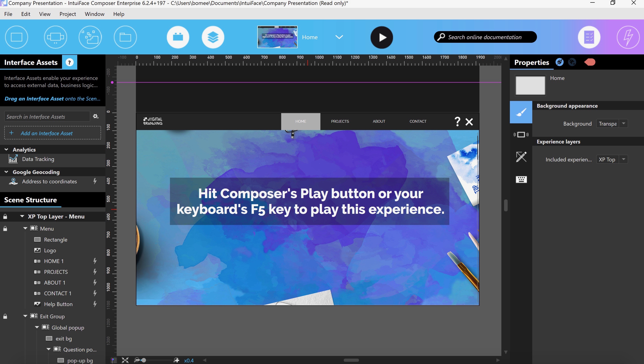This screenshot has height=364, width=644.
Task: Collapse the Menu group in Scene Structure
Action: point(25,228)
